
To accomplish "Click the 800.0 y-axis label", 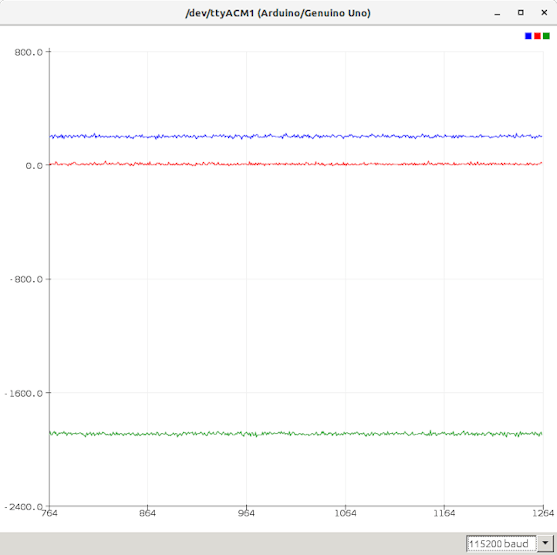I will tap(28, 52).
